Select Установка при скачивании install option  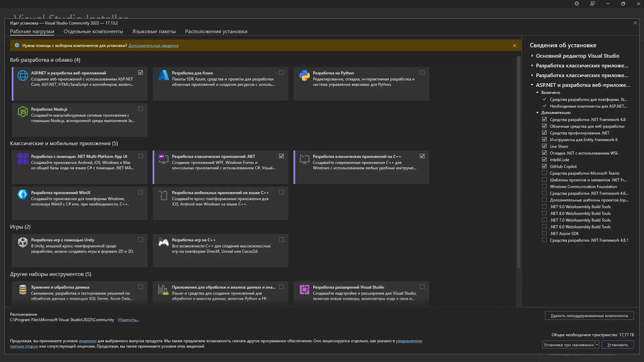point(569,345)
